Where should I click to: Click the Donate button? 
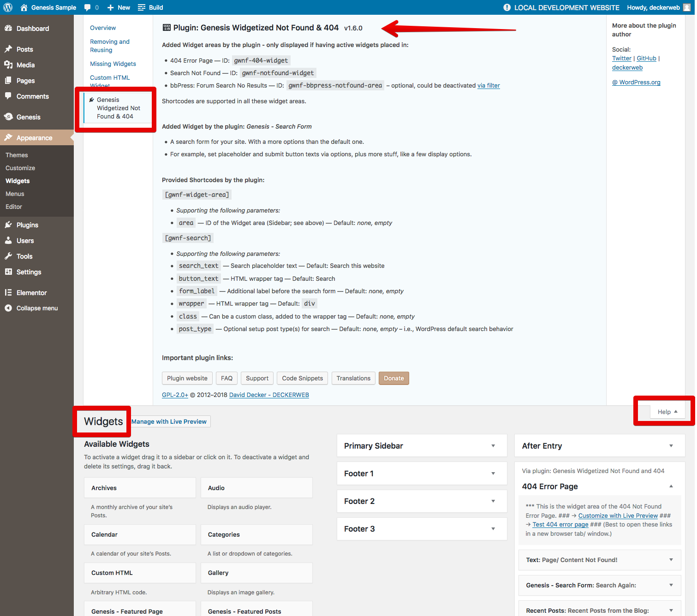click(394, 378)
